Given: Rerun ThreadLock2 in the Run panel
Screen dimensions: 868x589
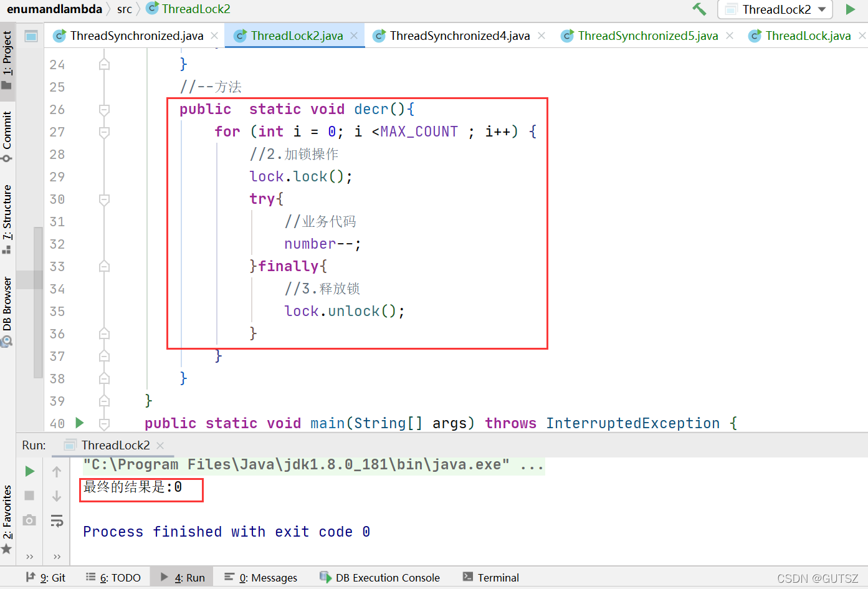Looking at the screenshot, I should click(29, 471).
